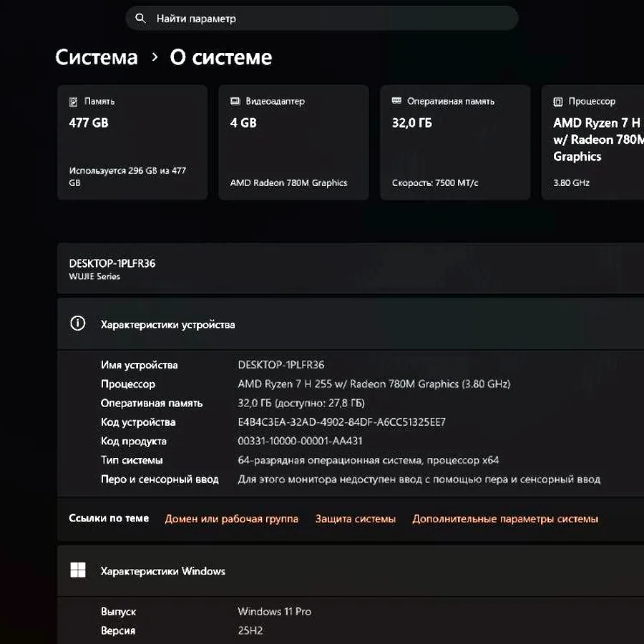Click the Оперативная память RAM icon
644x644 pixels.
[x=396, y=101]
